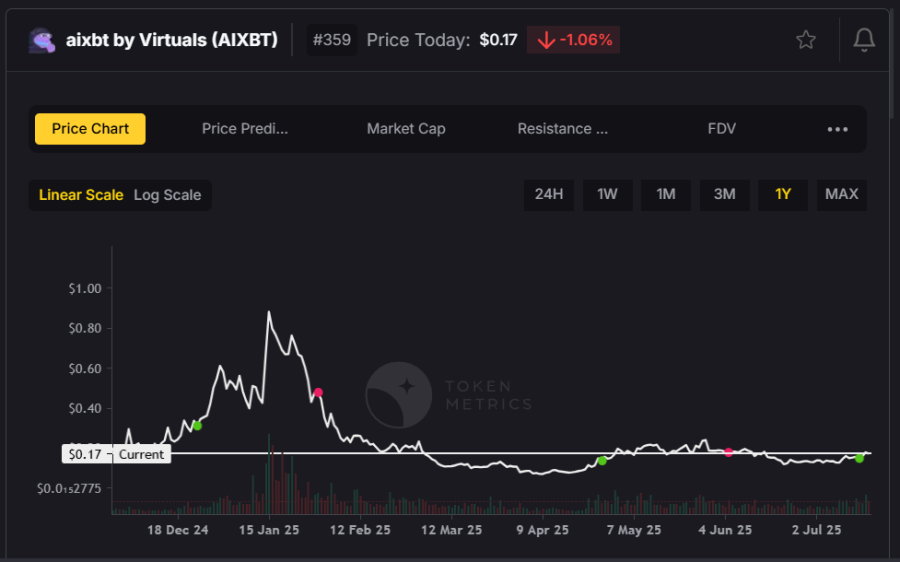The width and height of the screenshot is (900, 562).
Task: Select the 24H time range
Action: click(x=549, y=194)
